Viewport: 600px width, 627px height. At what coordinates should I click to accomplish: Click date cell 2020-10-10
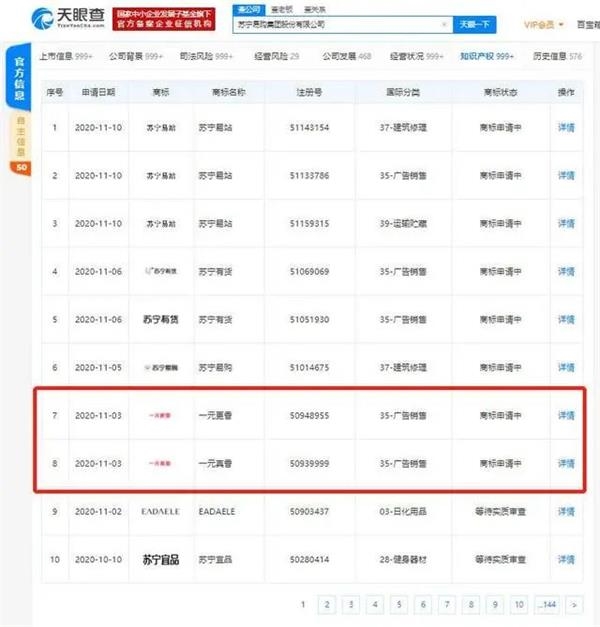click(98, 559)
